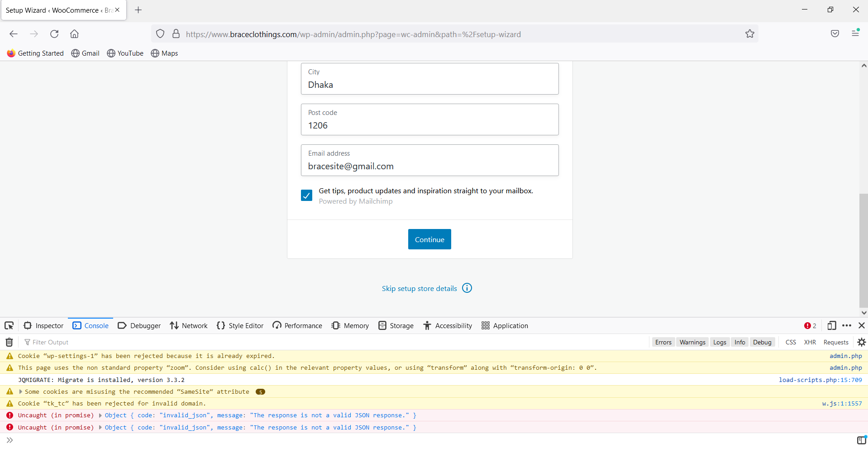Open devtools more options menu
The width and height of the screenshot is (868, 458).
coord(847,326)
